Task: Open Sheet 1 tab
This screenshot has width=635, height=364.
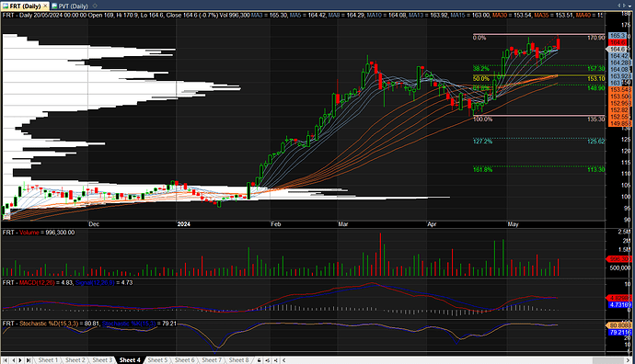Action: pos(48,360)
